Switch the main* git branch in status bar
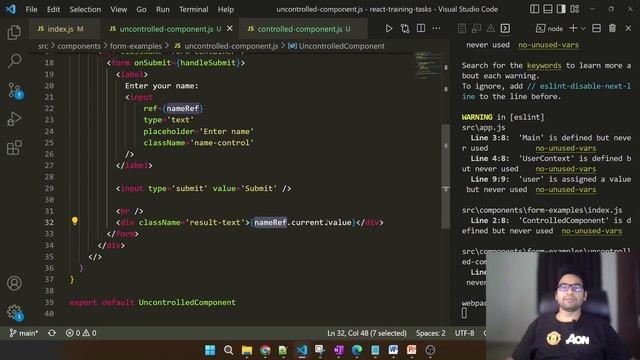The height and width of the screenshot is (360, 640). coord(24,333)
